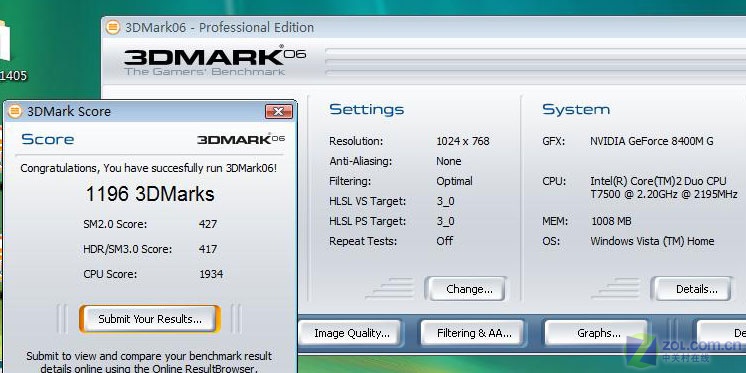The width and height of the screenshot is (746, 373).
Task: Click the 3DMark Score dialog title icon
Action: (15, 111)
